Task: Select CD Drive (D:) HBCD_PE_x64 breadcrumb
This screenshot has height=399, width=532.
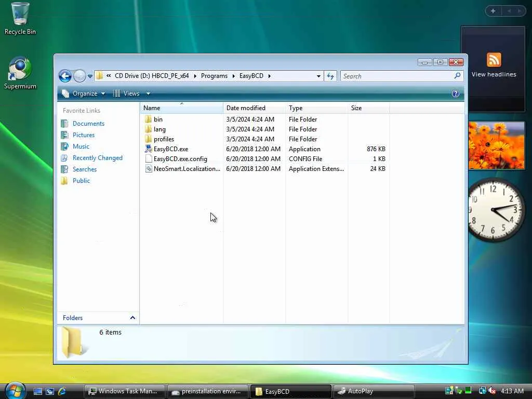Action: pyautogui.click(x=152, y=76)
